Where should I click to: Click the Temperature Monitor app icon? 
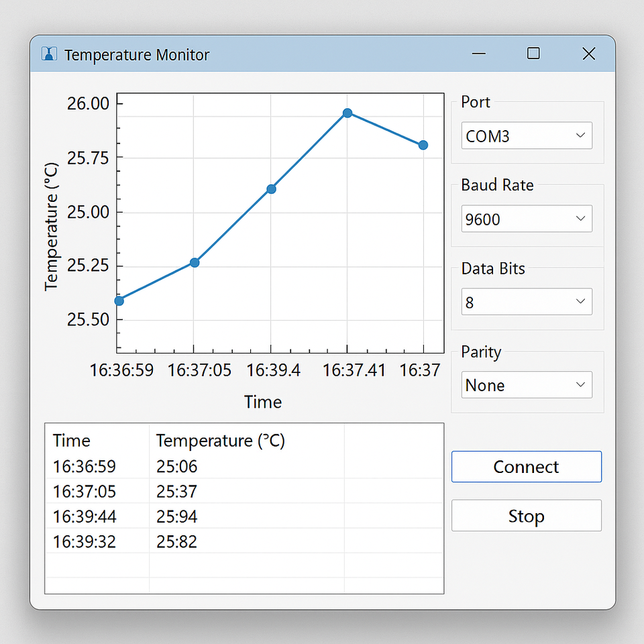pyautogui.click(x=49, y=54)
